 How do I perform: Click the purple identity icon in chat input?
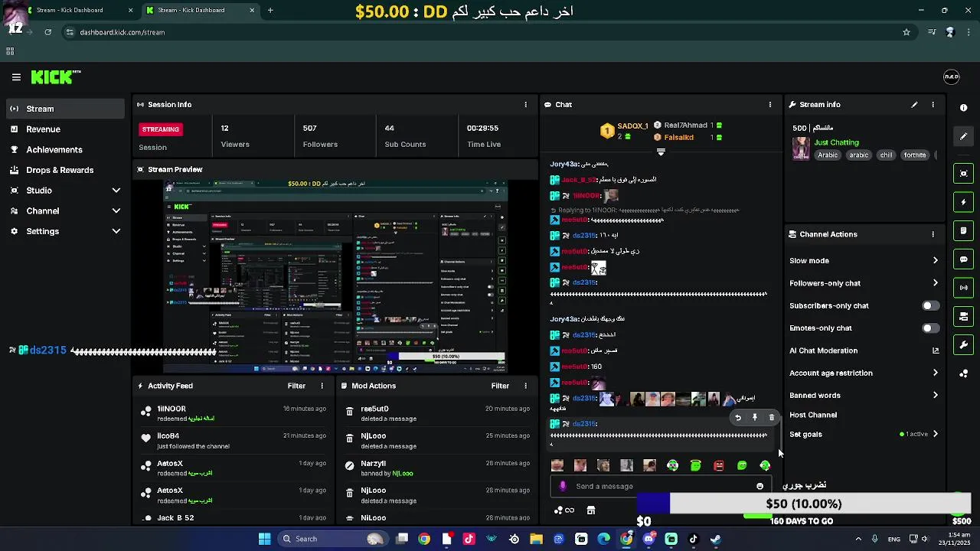(x=563, y=486)
